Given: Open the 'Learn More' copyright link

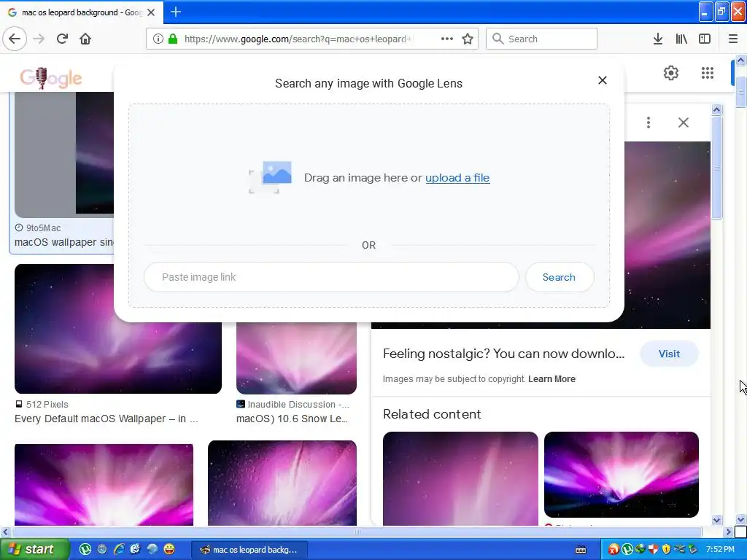Looking at the screenshot, I should click(551, 379).
